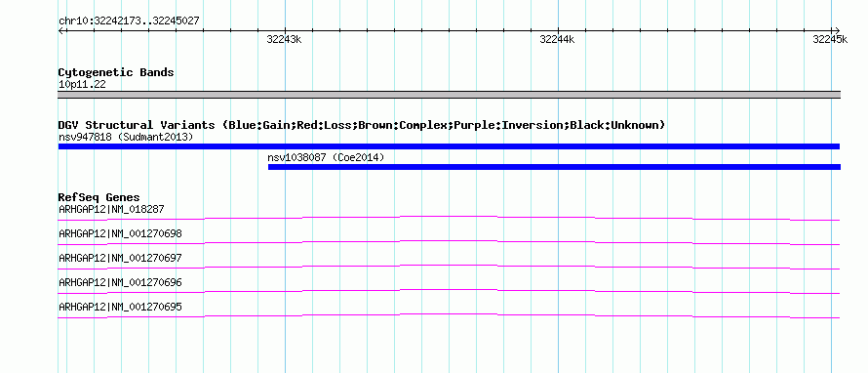Image resolution: width=868 pixels, height=373 pixels.
Task: Open the ARHGAP12|NM_001270697 gene label
Action: pos(120,258)
